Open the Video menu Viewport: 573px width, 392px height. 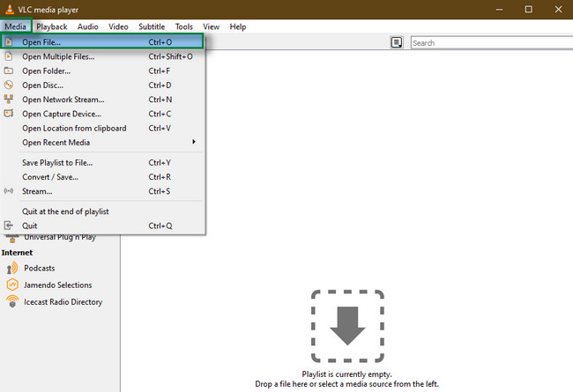tap(118, 26)
